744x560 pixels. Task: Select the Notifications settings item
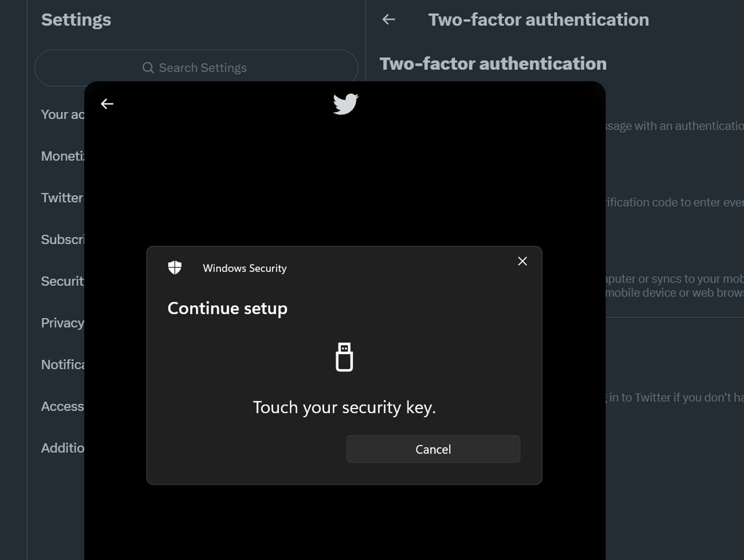click(62, 364)
